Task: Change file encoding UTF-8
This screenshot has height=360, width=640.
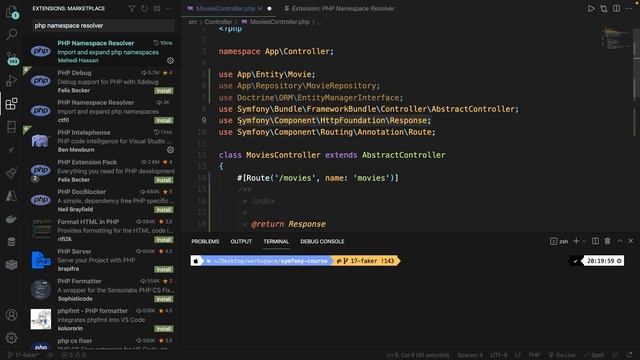Action: [498, 355]
